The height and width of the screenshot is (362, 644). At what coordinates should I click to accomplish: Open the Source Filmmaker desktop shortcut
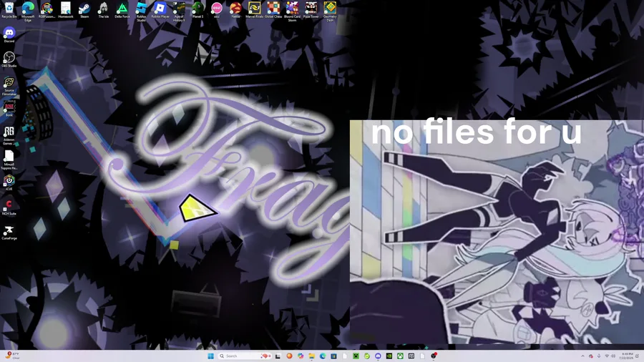click(9, 86)
